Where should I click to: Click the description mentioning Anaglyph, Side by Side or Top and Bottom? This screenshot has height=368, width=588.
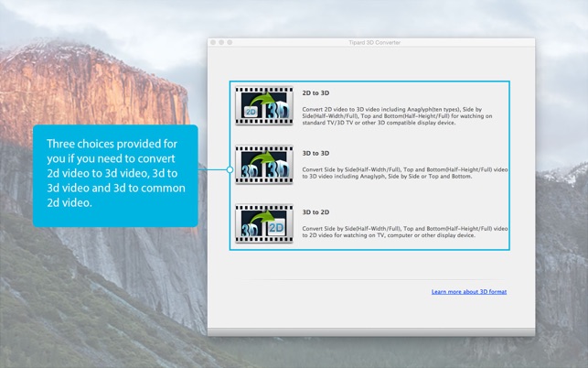[x=405, y=173]
